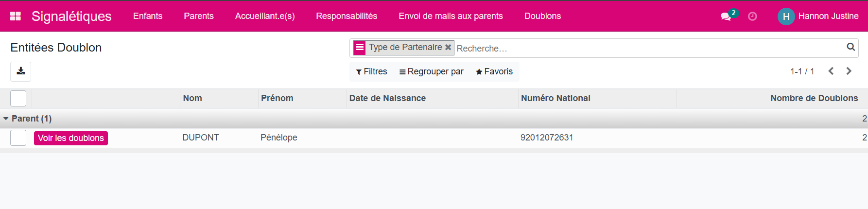Click the Hannon Justine user avatar
This screenshot has height=209, width=868.
pyautogui.click(x=786, y=17)
